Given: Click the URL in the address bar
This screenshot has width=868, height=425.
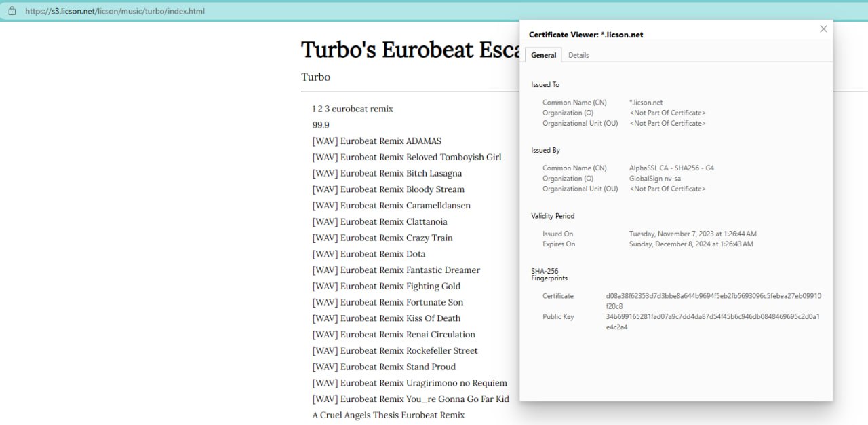Looking at the screenshot, I should [115, 11].
